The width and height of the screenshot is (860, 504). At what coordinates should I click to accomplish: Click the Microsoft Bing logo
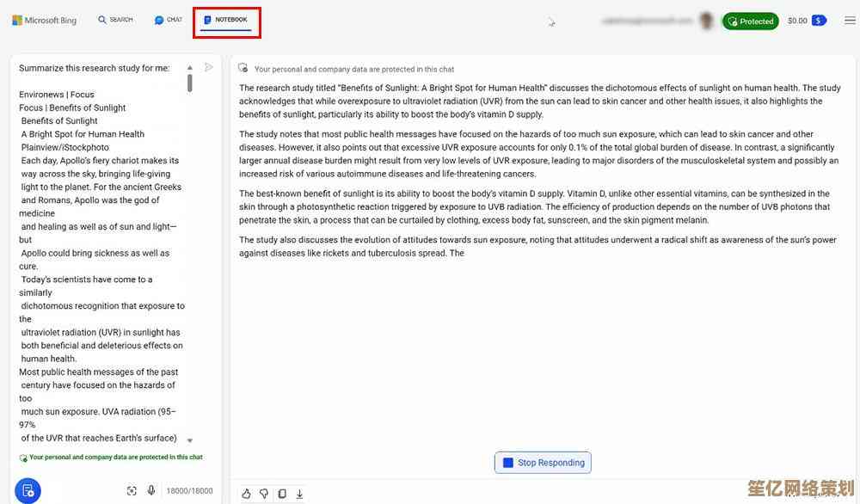click(x=45, y=21)
